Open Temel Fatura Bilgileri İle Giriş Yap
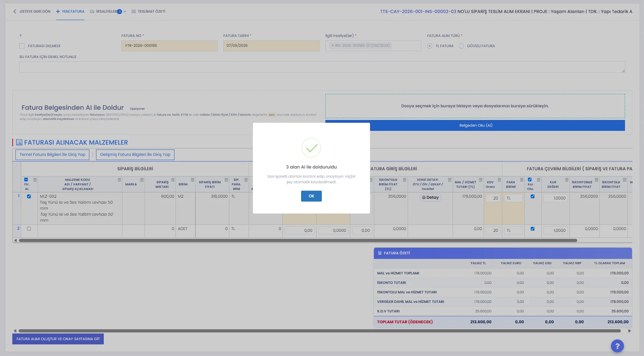 (52, 155)
